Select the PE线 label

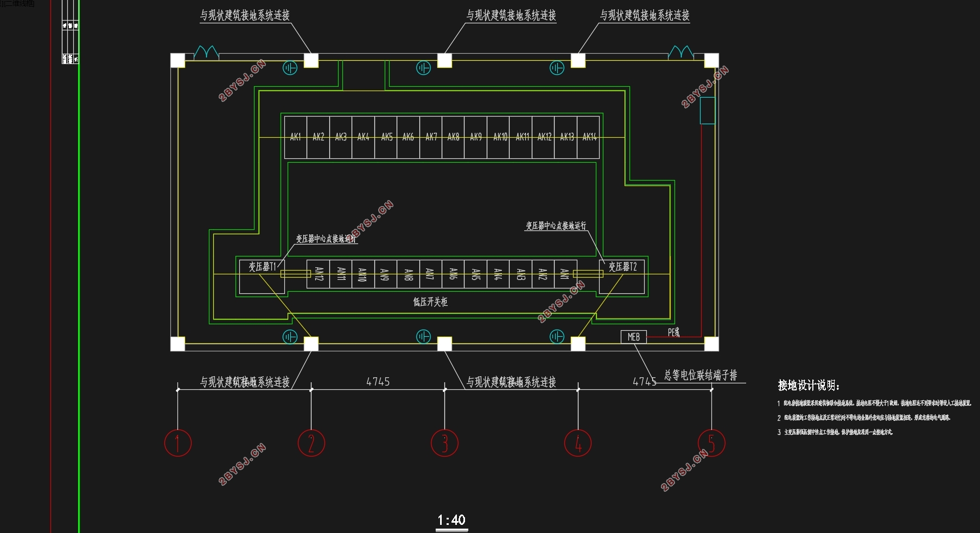tap(673, 332)
